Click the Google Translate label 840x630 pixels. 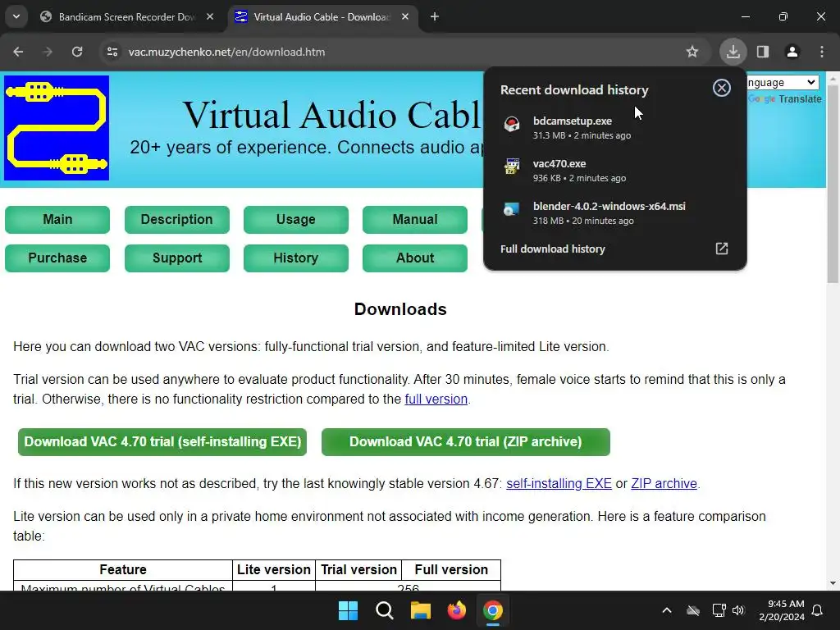tap(785, 99)
